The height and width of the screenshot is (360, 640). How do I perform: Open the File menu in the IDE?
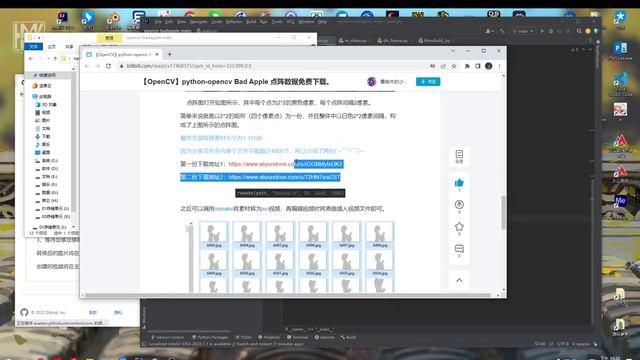158,22
